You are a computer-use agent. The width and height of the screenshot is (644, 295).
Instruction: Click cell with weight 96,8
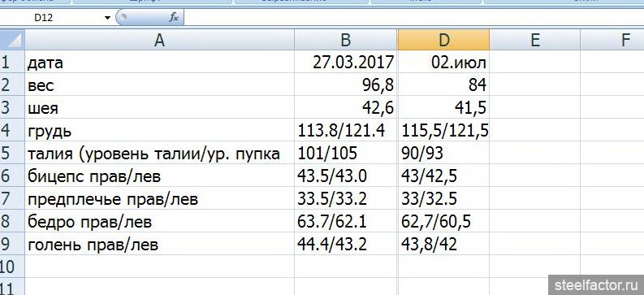(346, 85)
